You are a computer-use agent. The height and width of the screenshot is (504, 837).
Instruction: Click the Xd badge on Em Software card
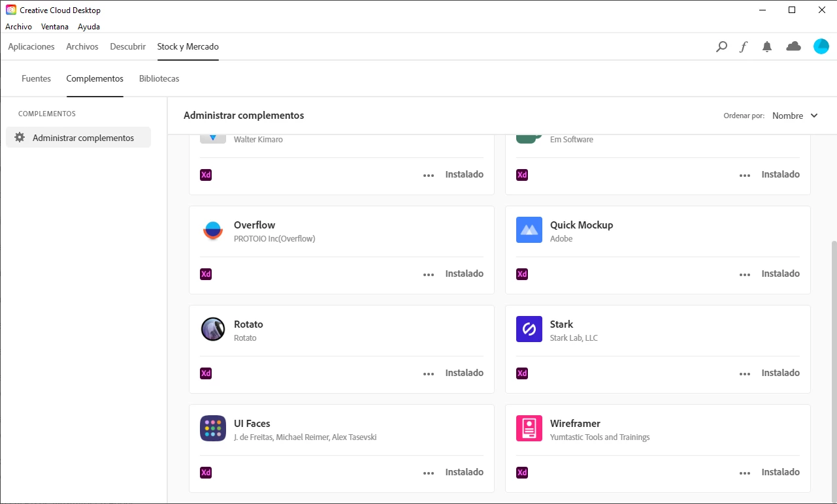tap(522, 175)
